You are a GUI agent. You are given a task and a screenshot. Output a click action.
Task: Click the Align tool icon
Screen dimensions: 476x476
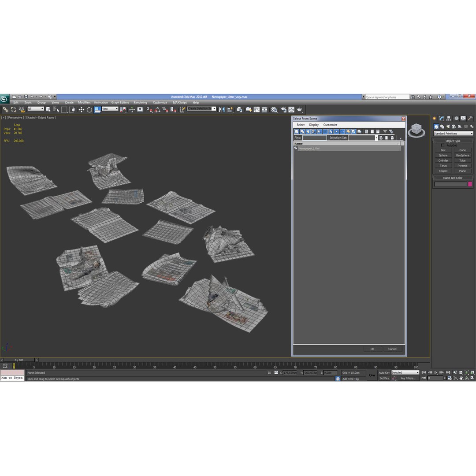pyautogui.click(x=230, y=110)
